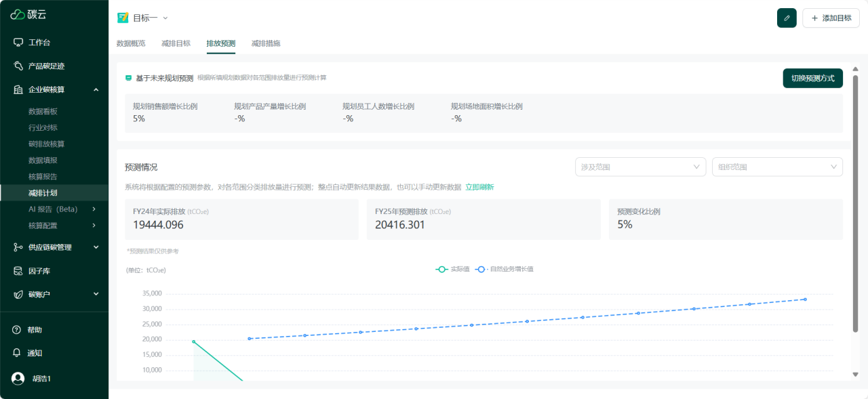
Task: Click the 通知 bell icon
Action: tap(18, 353)
